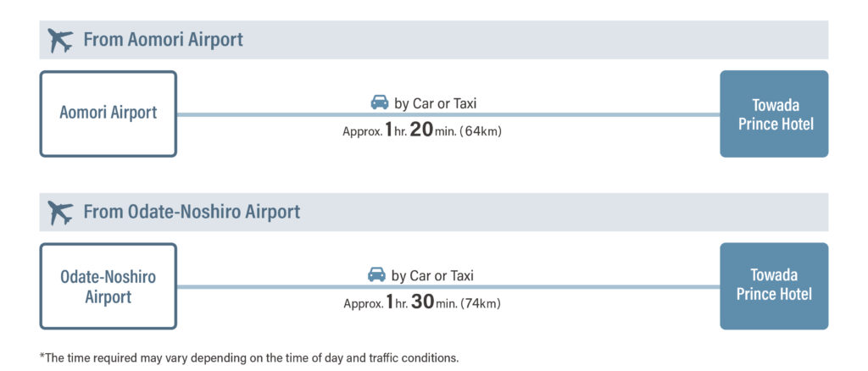
Task: Click the car icon on Odate-Noshiro route
Action: [x=377, y=274]
